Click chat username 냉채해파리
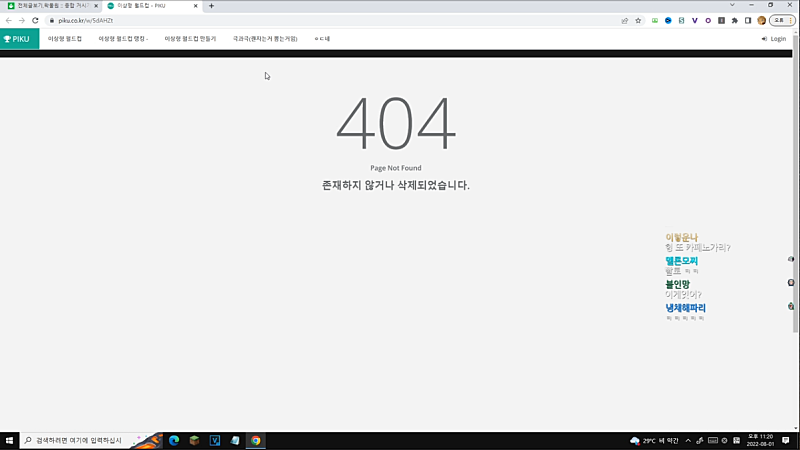 [x=685, y=308]
